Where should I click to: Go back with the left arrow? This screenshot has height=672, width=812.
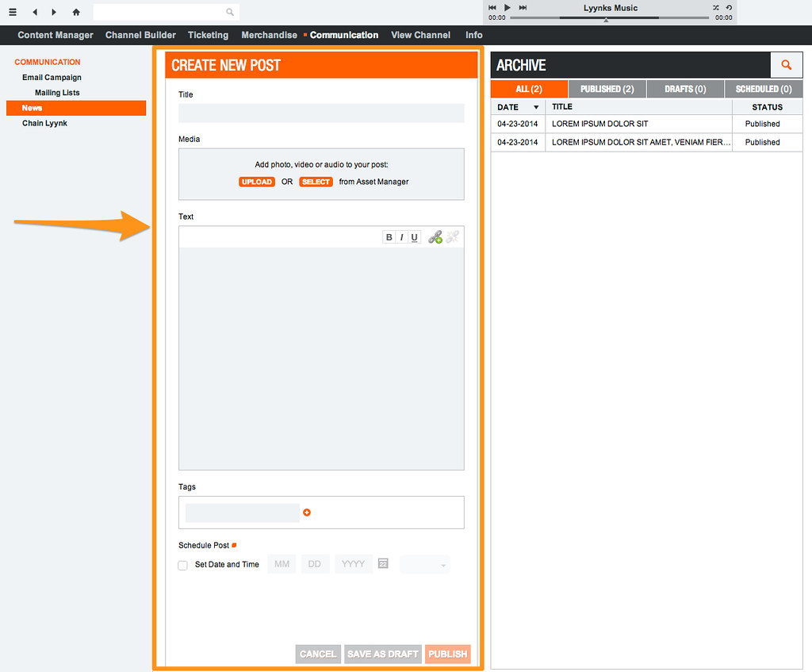click(35, 12)
